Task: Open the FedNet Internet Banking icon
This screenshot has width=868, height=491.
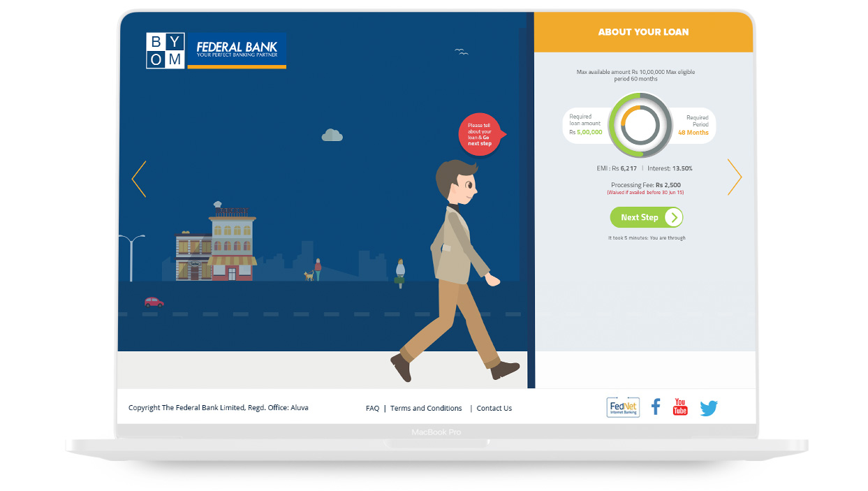Action: 622,407
